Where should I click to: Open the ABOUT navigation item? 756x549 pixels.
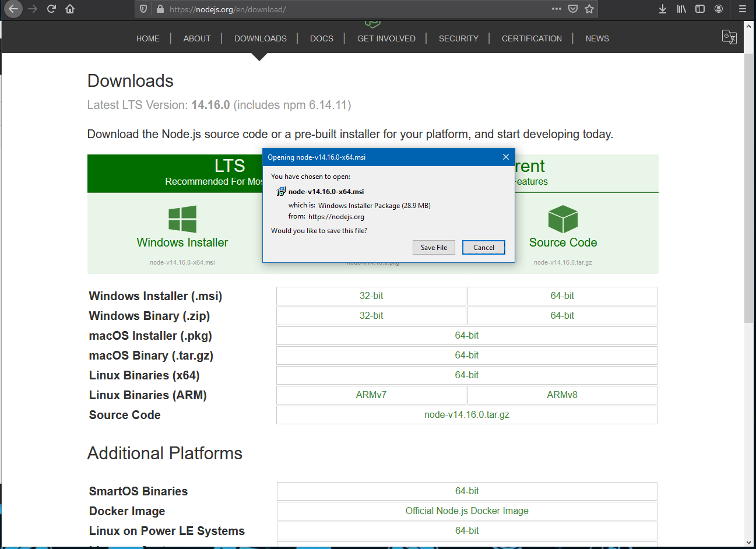pyautogui.click(x=197, y=38)
